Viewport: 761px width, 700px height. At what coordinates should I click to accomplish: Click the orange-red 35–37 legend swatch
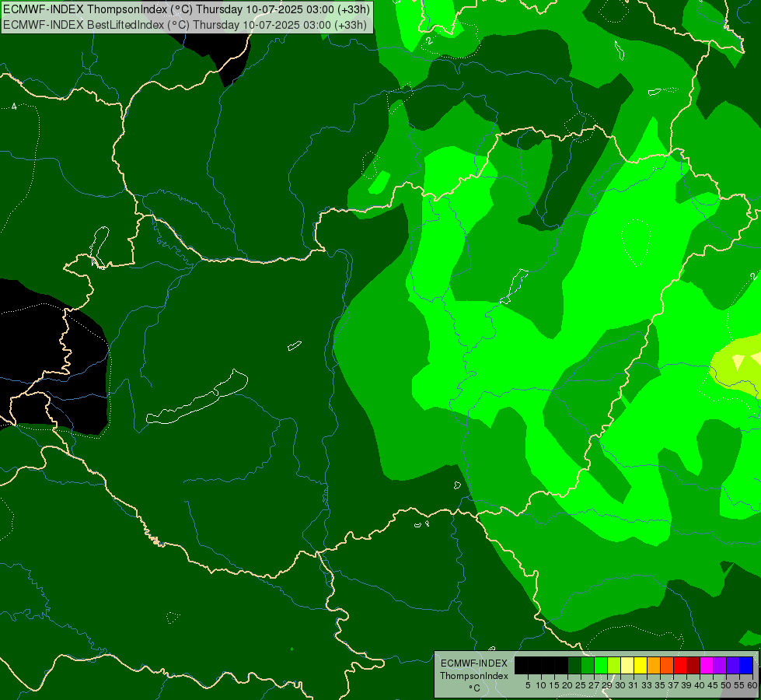point(667,665)
